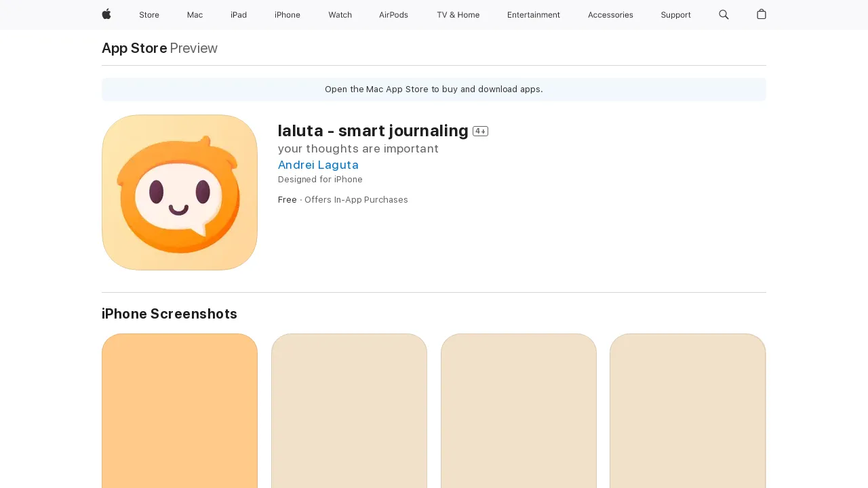The image size is (868, 488).
Task: Click the Preview text beside App Store
Action: pos(194,48)
